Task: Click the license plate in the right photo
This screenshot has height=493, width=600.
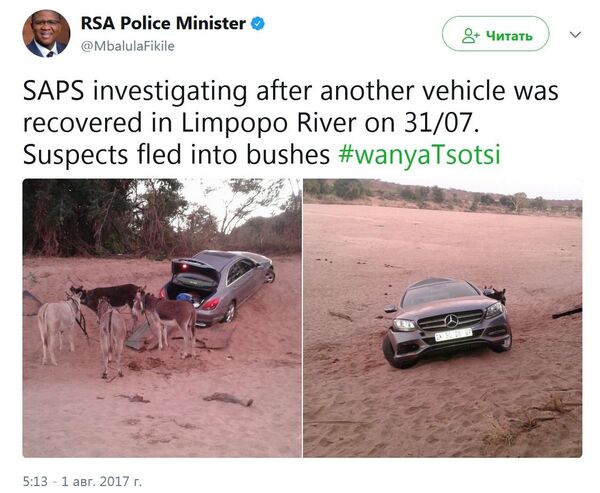Action: (453, 335)
